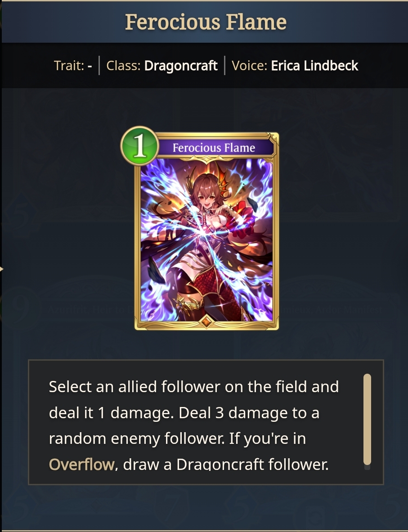Click the faint 7 shield icon near the bottom
Viewport: 408px width, 532px height.
(x=170, y=506)
